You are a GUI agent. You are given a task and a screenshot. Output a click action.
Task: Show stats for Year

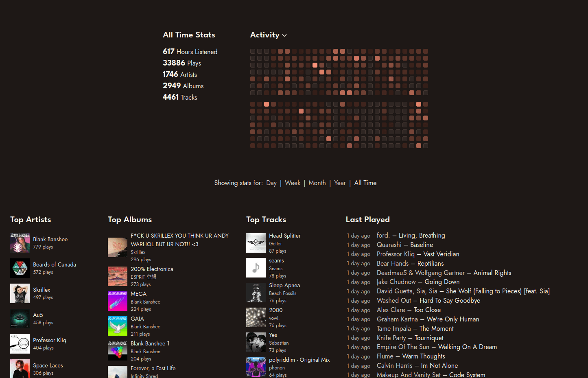340,183
